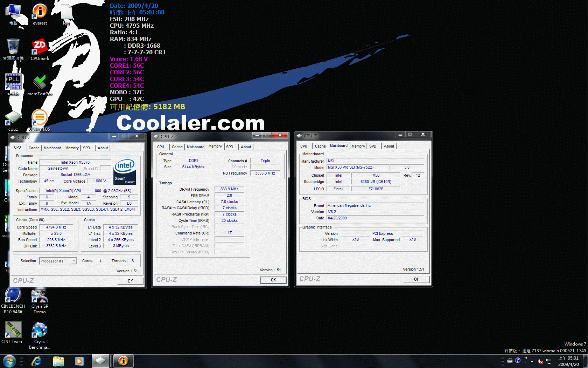Switch to Memory tab in left CPU-Z window

point(72,148)
